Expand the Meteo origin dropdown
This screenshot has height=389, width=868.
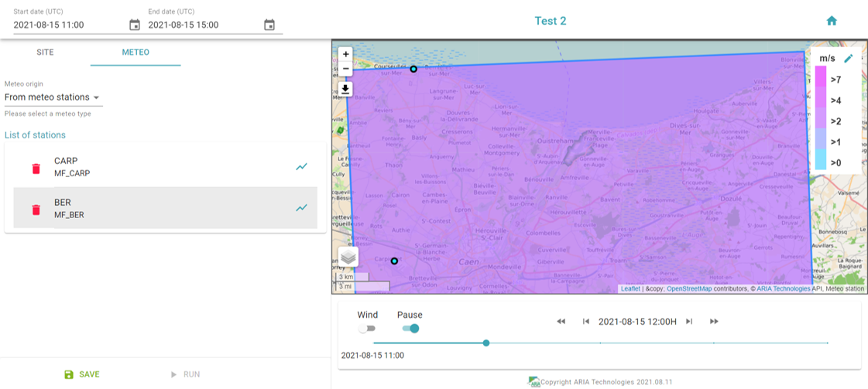(x=53, y=97)
